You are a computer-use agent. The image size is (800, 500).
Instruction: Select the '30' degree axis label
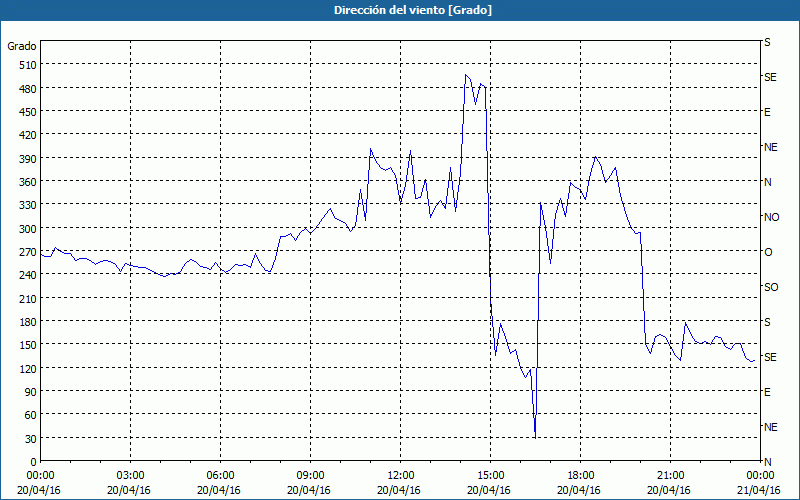point(31,439)
